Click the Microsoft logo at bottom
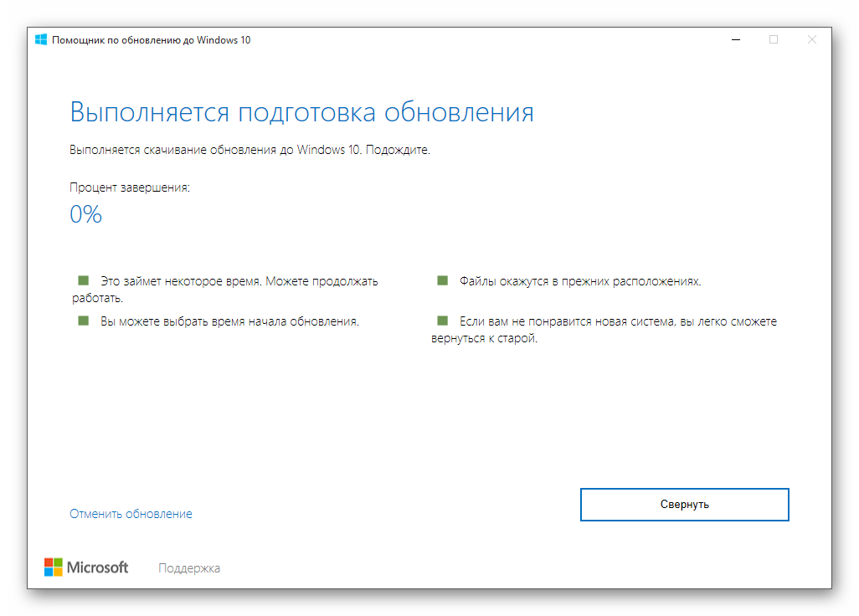Viewport: 859px width, 616px height. (x=86, y=567)
